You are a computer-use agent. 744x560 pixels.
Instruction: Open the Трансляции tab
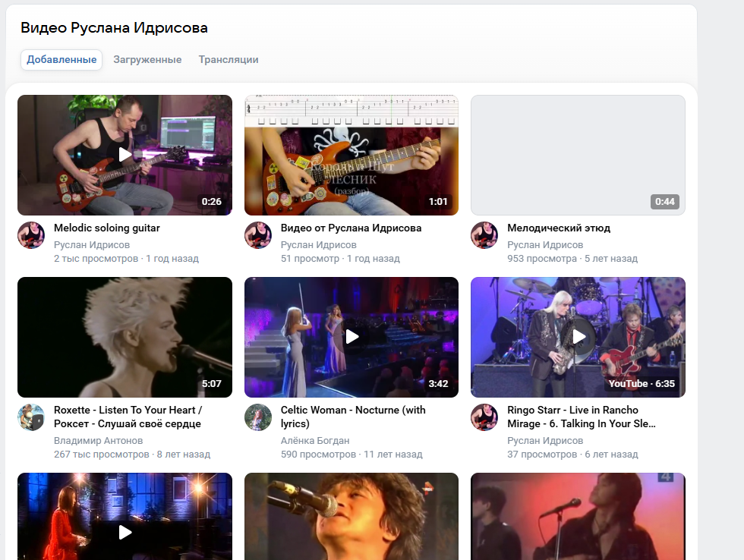click(x=229, y=60)
